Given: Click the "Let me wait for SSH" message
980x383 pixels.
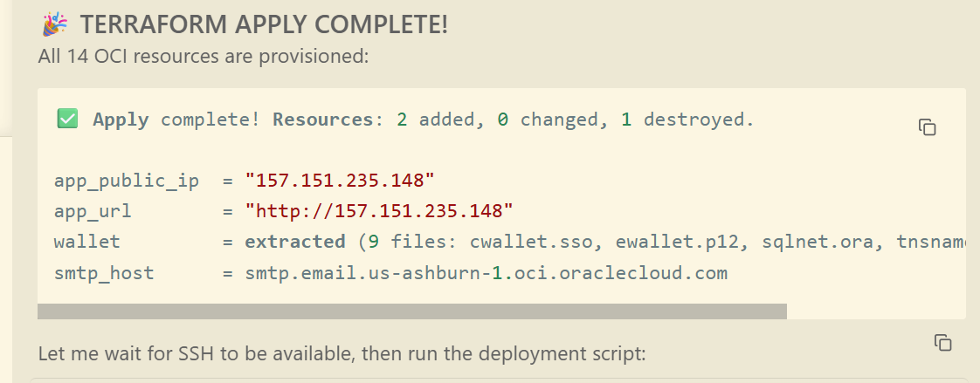Looking at the screenshot, I should [342, 354].
